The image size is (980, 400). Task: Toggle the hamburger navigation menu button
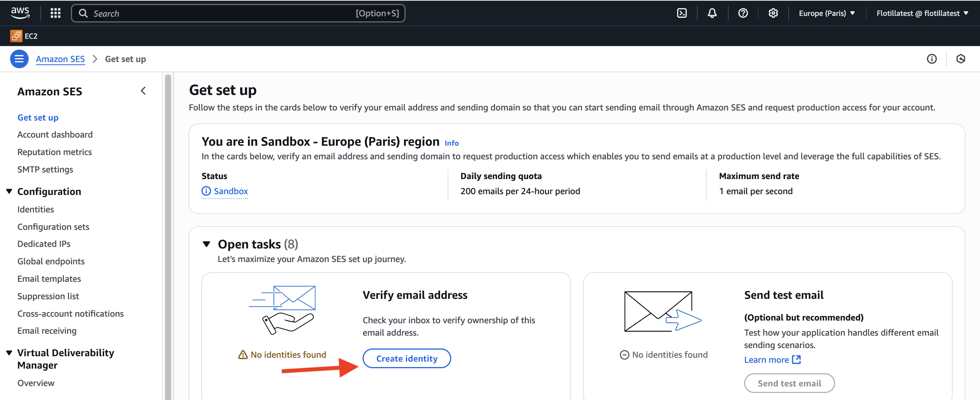click(19, 59)
